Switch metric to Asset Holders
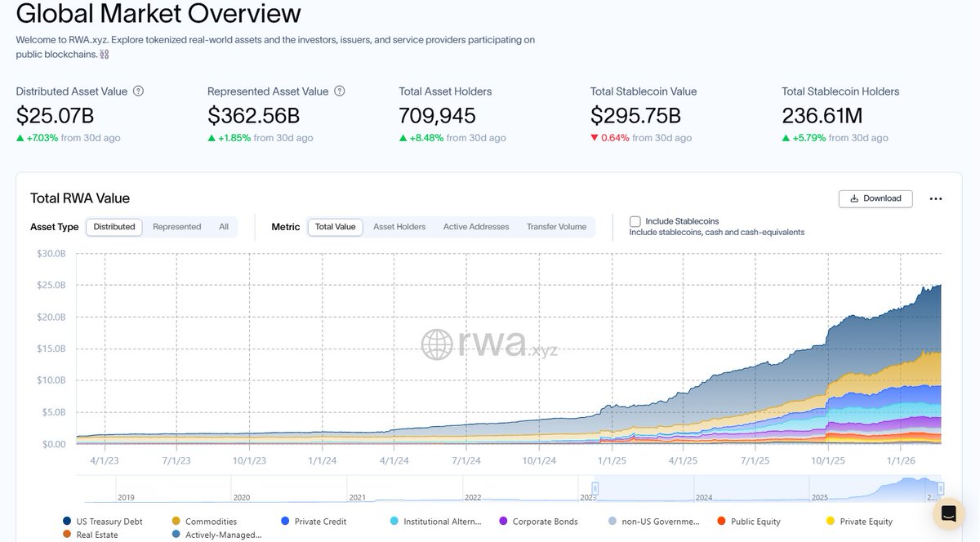The width and height of the screenshot is (980, 542). pos(399,227)
